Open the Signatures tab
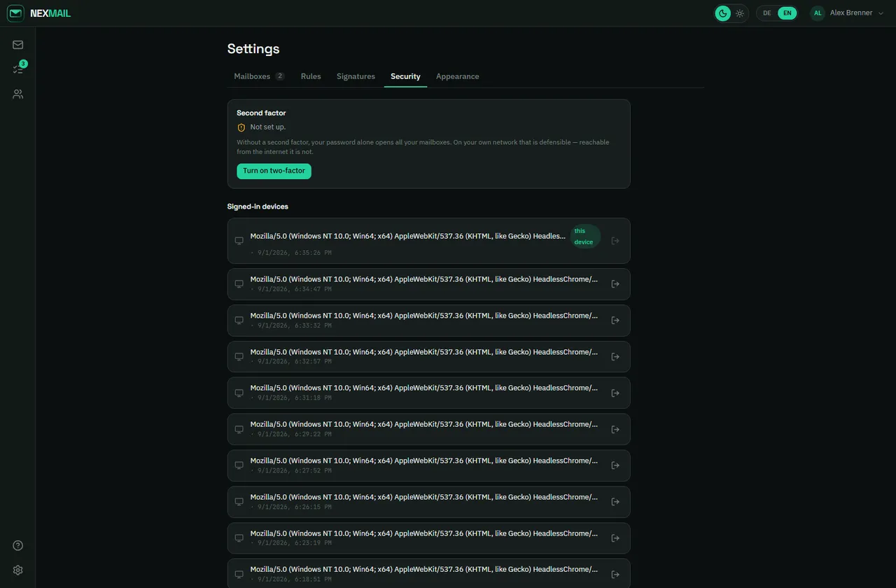896x588 pixels. [x=356, y=76]
